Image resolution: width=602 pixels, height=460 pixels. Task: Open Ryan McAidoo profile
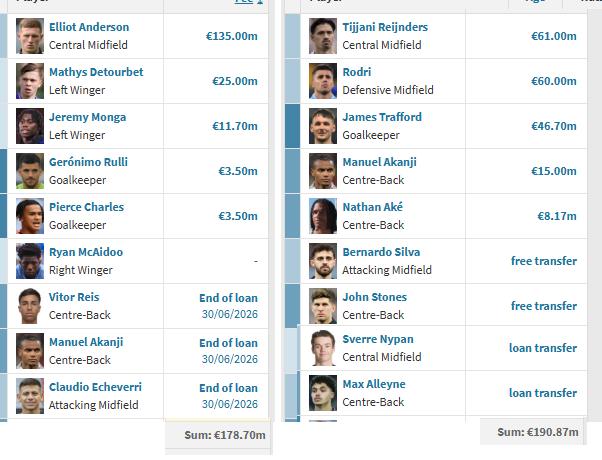[x=86, y=252]
